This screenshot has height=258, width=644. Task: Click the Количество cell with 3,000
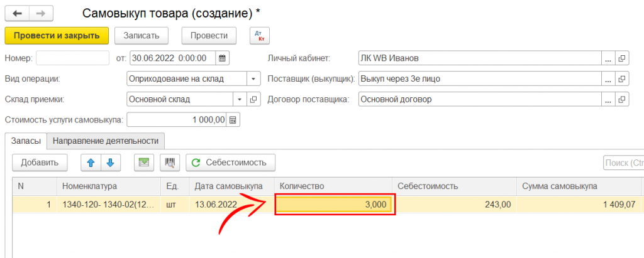pyautogui.click(x=334, y=205)
